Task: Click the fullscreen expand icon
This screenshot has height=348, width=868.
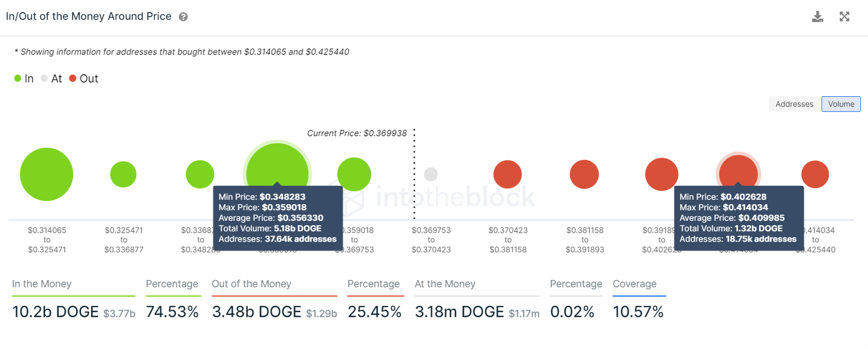Action: (x=844, y=16)
